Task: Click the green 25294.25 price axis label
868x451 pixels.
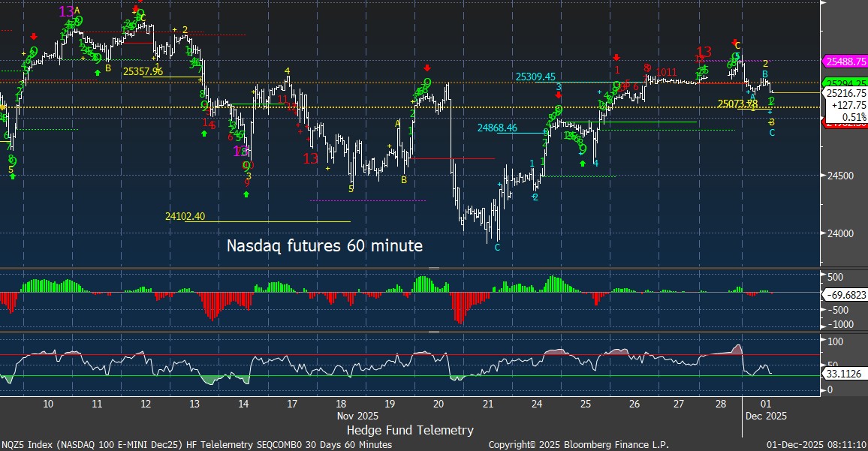Action: [x=845, y=83]
